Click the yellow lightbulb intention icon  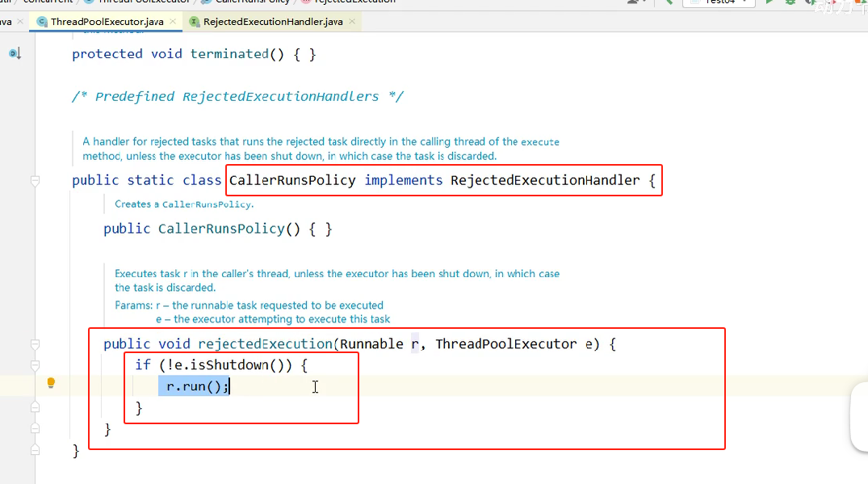point(51,383)
